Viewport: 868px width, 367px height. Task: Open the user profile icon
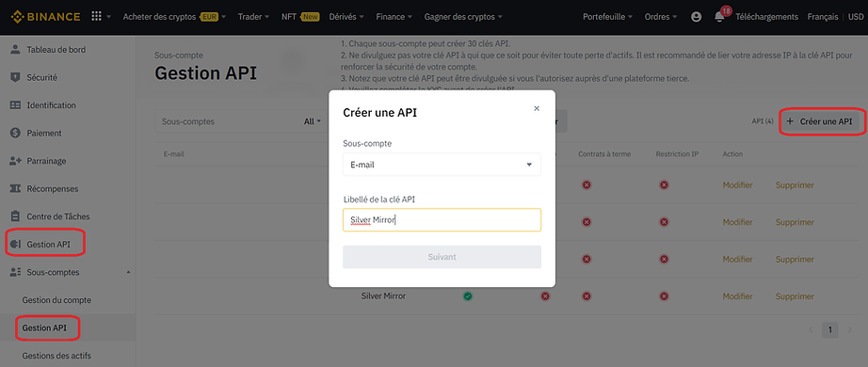(697, 17)
